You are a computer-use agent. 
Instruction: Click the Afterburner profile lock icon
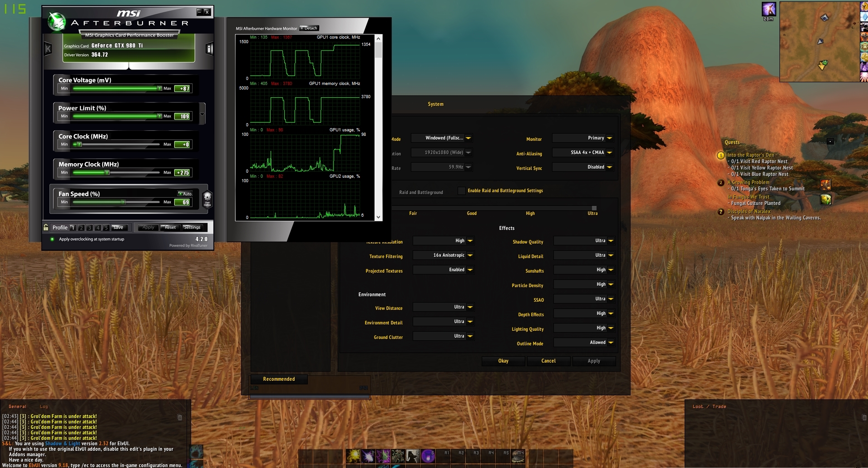coord(46,227)
